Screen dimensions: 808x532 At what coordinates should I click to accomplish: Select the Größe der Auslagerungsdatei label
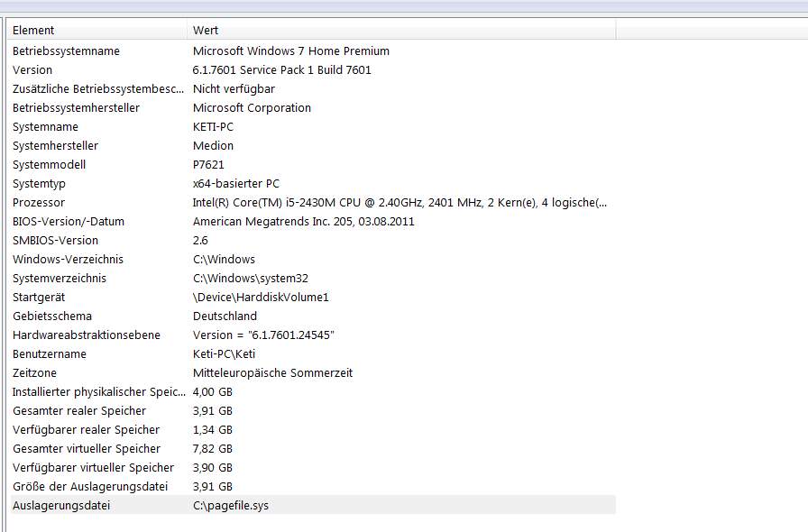pyautogui.click(x=90, y=487)
